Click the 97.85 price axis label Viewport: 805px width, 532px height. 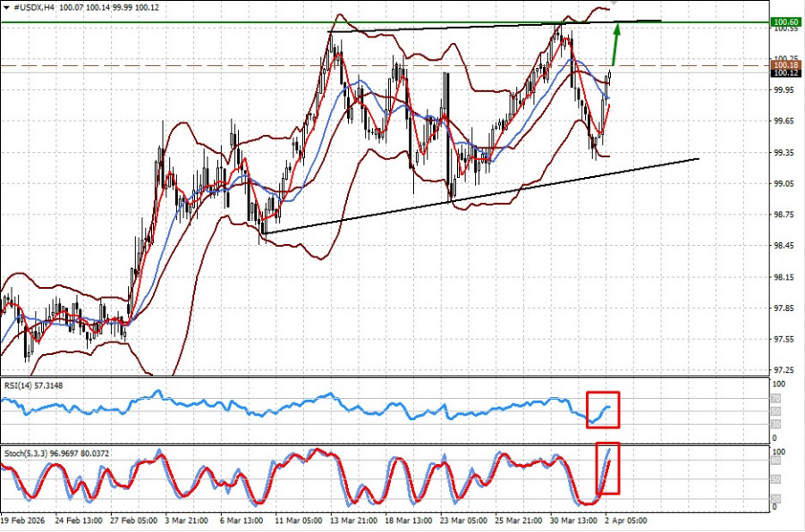click(784, 308)
